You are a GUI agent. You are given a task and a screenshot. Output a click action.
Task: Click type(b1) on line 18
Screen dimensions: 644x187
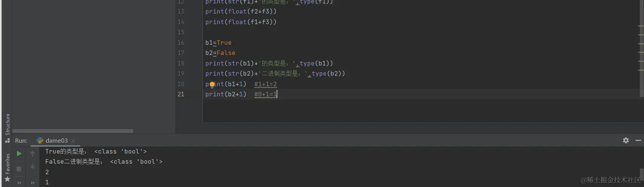pos(315,63)
